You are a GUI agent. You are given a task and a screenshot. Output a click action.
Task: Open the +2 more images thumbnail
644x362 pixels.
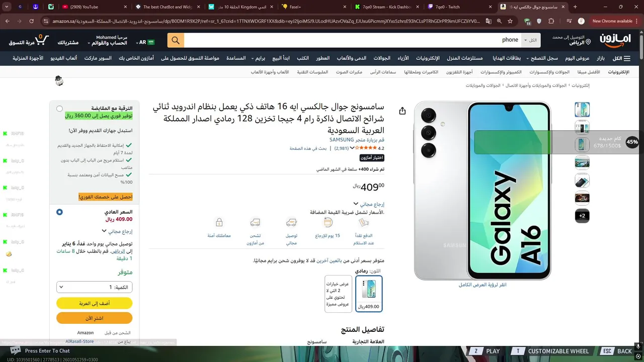[x=582, y=216]
